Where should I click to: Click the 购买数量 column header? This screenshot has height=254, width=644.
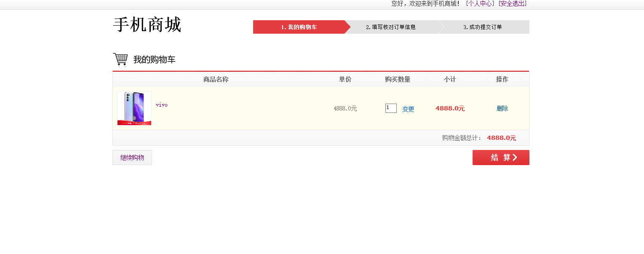click(398, 79)
